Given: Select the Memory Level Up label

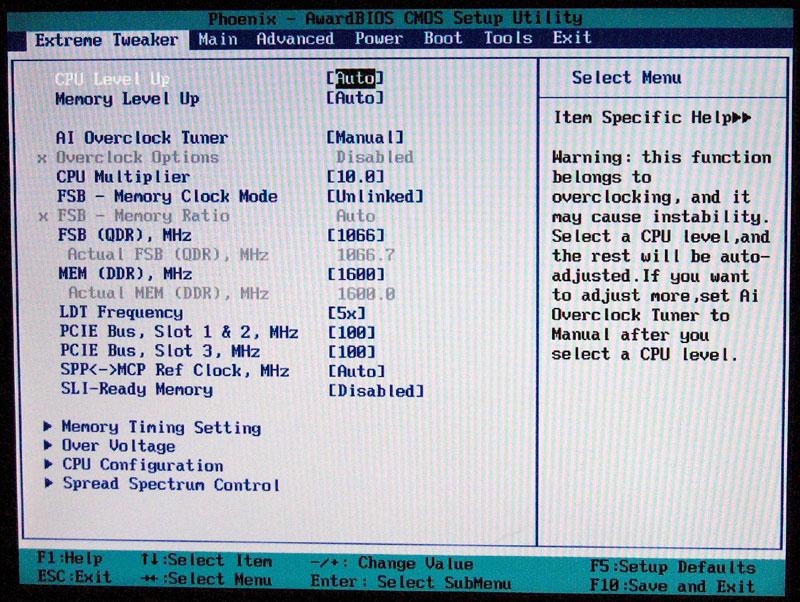Looking at the screenshot, I should pos(128,98).
